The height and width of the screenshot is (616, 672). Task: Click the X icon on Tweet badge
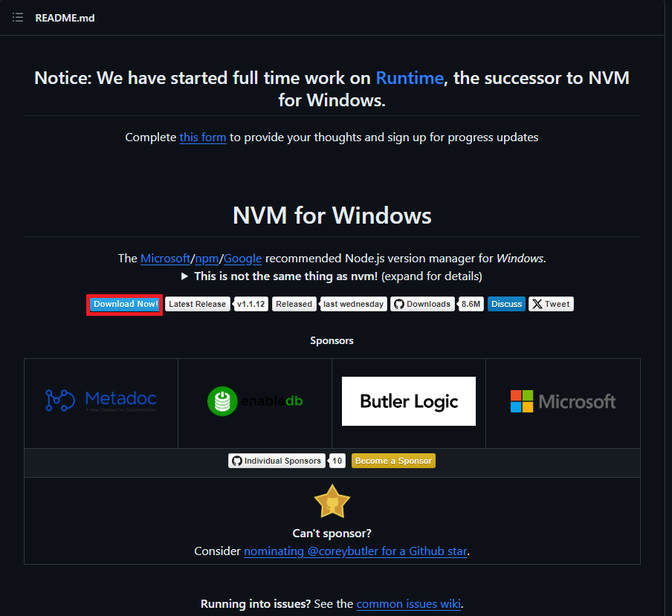(537, 304)
